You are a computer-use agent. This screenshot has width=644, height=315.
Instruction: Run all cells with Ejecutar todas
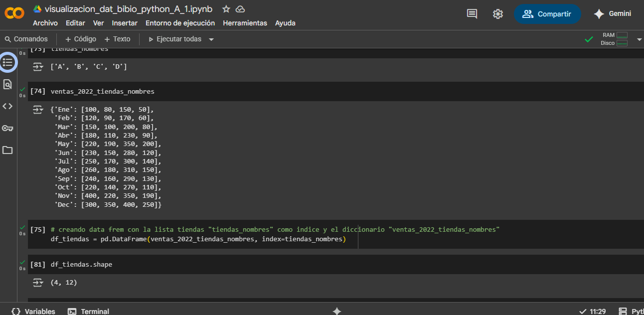[x=175, y=39]
